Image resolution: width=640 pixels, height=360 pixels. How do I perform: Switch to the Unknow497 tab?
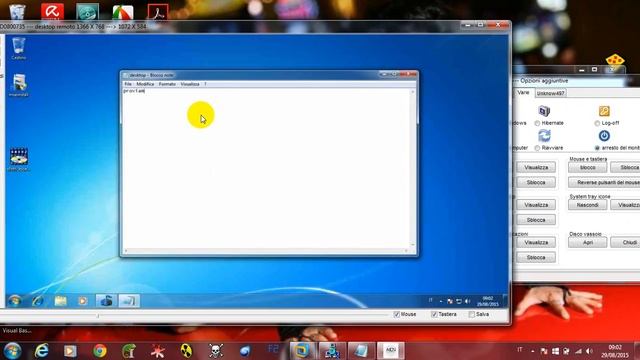(550, 93)
